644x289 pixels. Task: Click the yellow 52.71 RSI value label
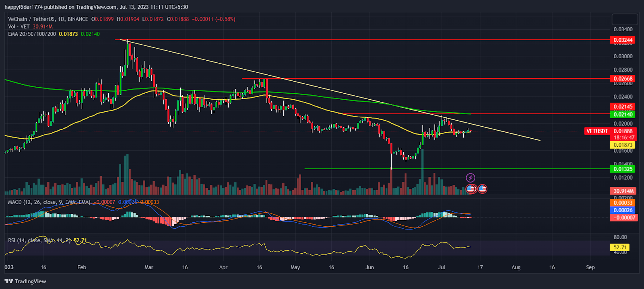[x=619, y=247]
